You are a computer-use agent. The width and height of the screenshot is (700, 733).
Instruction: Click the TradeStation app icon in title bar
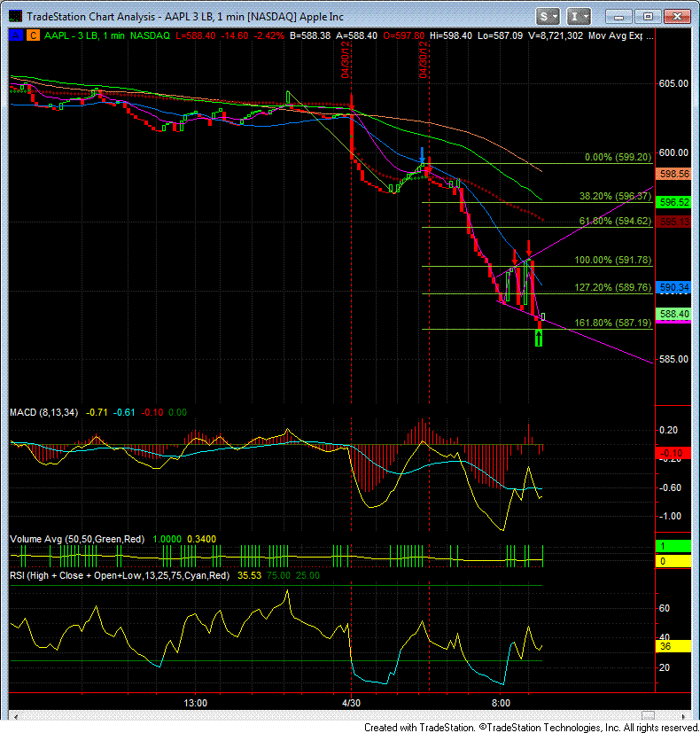(x=15, y=16)
